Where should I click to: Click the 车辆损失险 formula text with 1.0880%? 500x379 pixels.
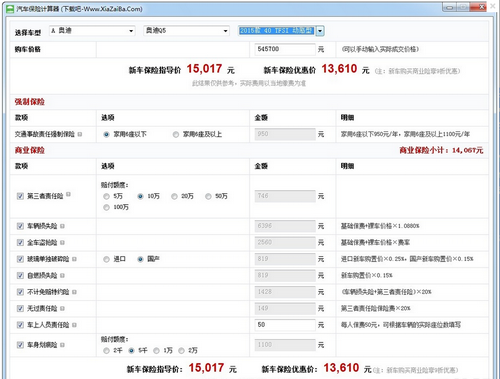coord(380,226)
